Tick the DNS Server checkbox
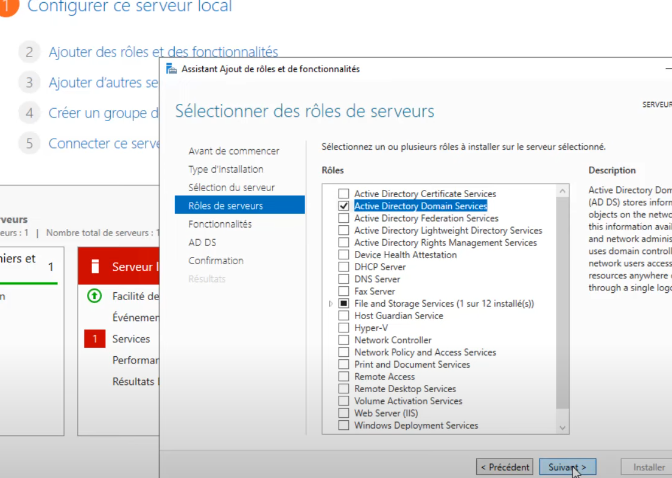The image size is (672, 478). click(x=343, y=279)
